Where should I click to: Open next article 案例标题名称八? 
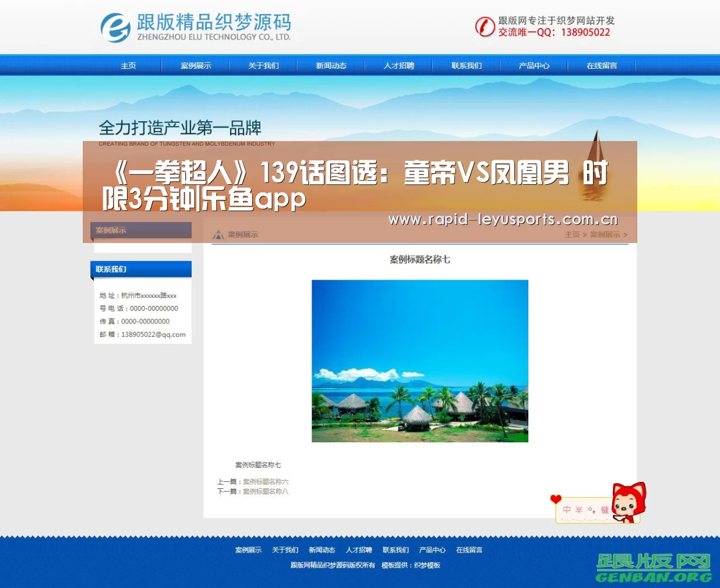pyautogui.click(x=266, y=491)
